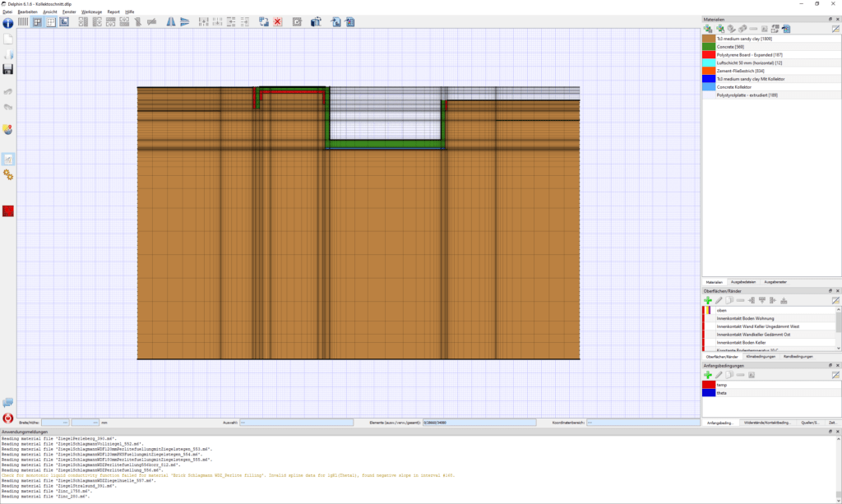Click the save floppy disk icon in sidebar
Viewport: 842px width, 504px height.
(8, 69)
